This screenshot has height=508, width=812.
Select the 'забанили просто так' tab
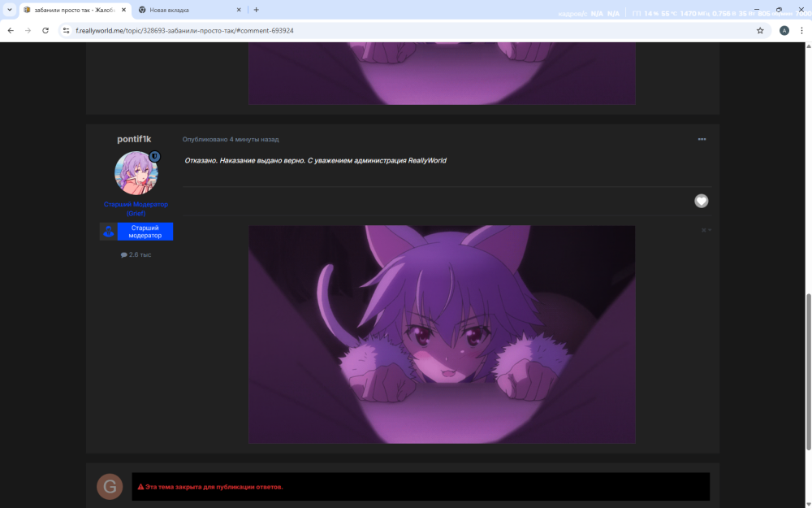(x=75, y=10)
